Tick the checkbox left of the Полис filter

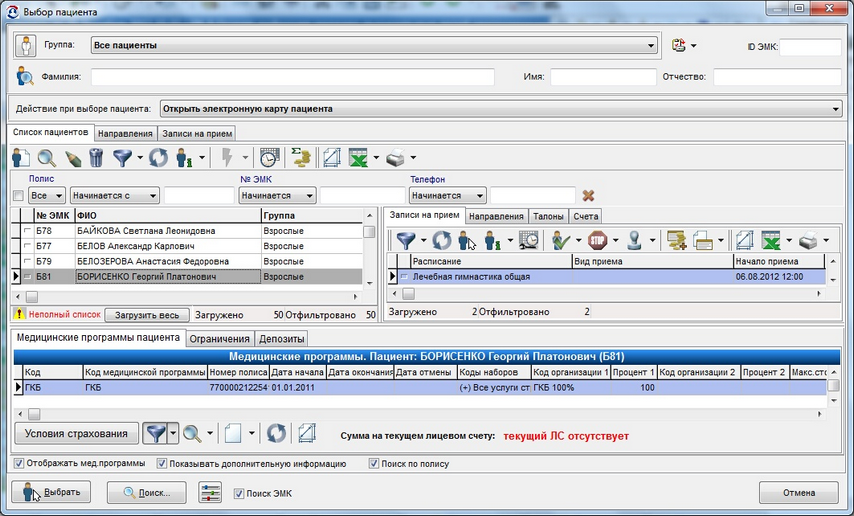(x=19, y=196)
